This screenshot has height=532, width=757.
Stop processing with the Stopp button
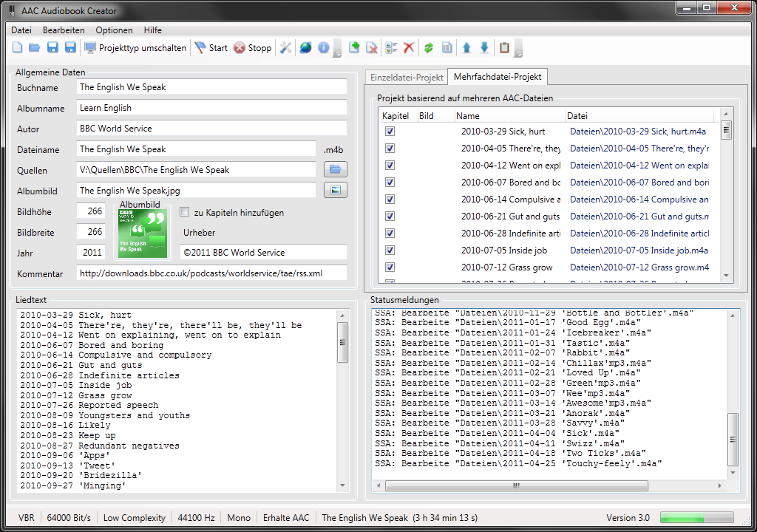click(x=253, y=48)
